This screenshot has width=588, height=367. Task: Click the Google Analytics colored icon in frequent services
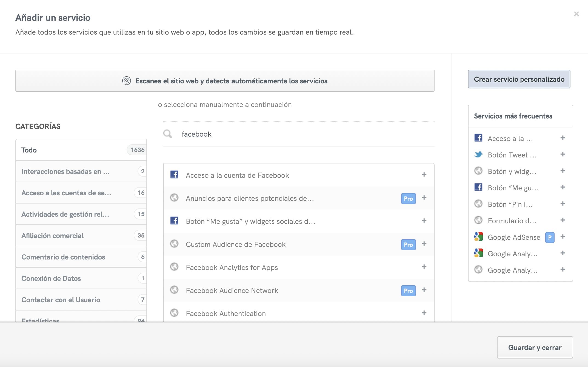(478, 253)
